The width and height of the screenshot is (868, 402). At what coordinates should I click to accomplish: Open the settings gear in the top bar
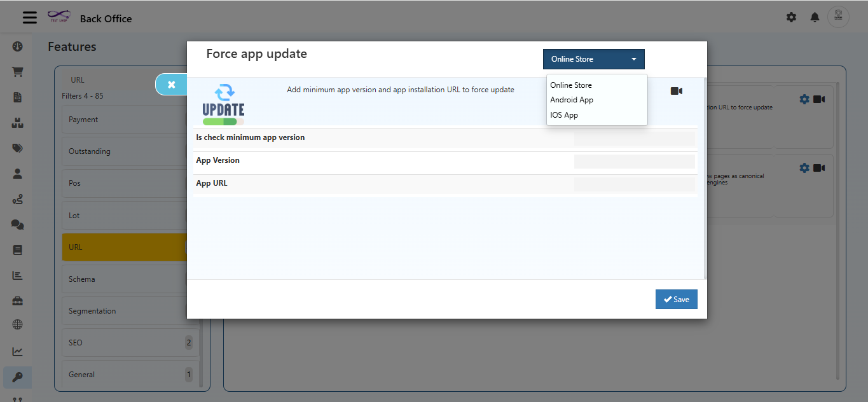791,17
